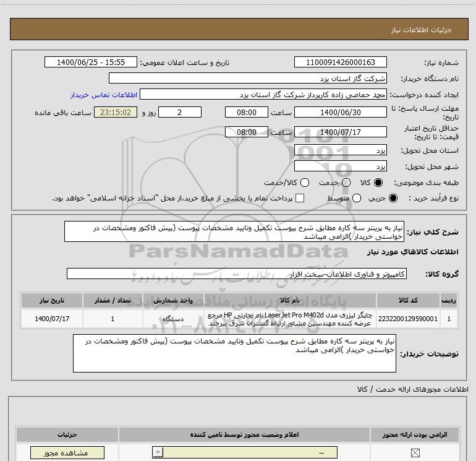Click the buyer name field شرکت گاز استان یزد
The width and height of the screenshot is (476, 461).
pyautogui.click(x=248, y=78)
